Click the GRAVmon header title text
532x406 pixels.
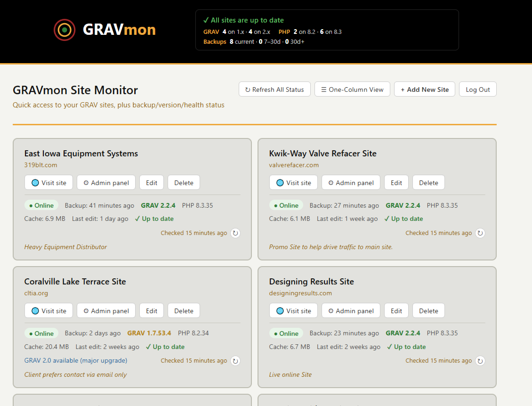point(119,30)
